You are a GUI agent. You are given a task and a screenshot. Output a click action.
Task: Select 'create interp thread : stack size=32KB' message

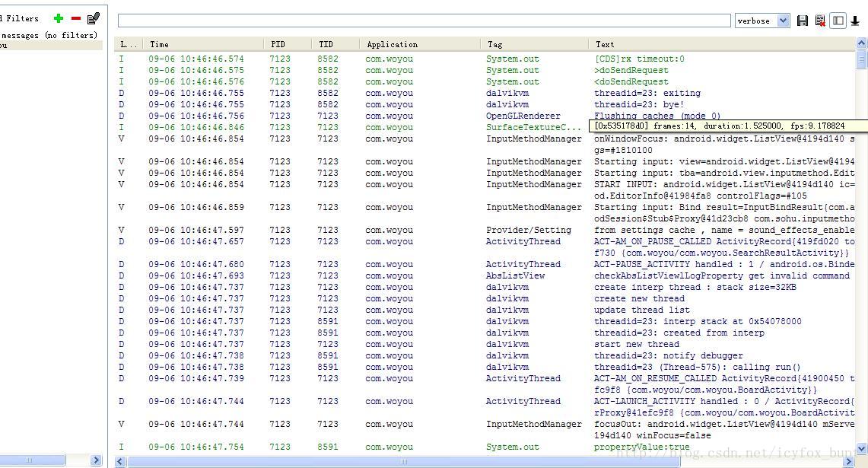(695, 287)
